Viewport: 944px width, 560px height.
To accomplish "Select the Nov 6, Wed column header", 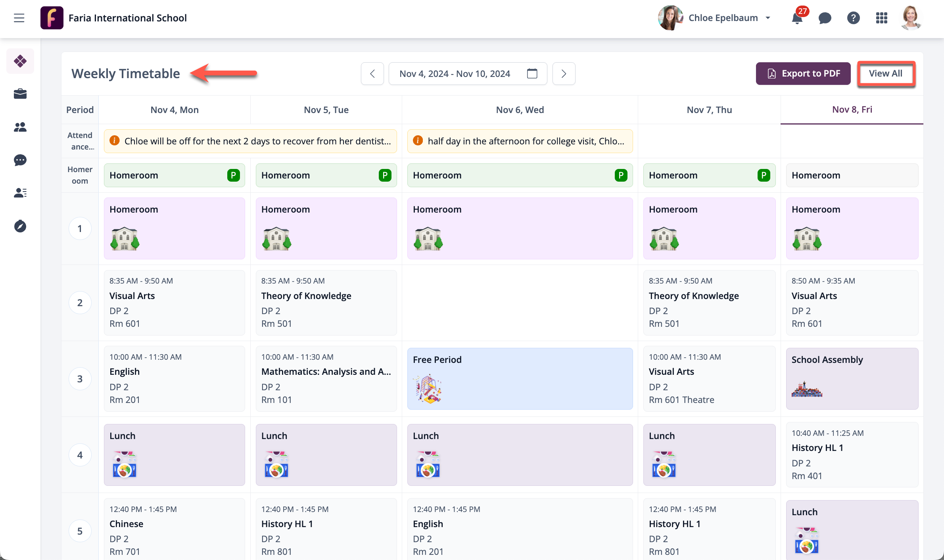I will 520,110.
